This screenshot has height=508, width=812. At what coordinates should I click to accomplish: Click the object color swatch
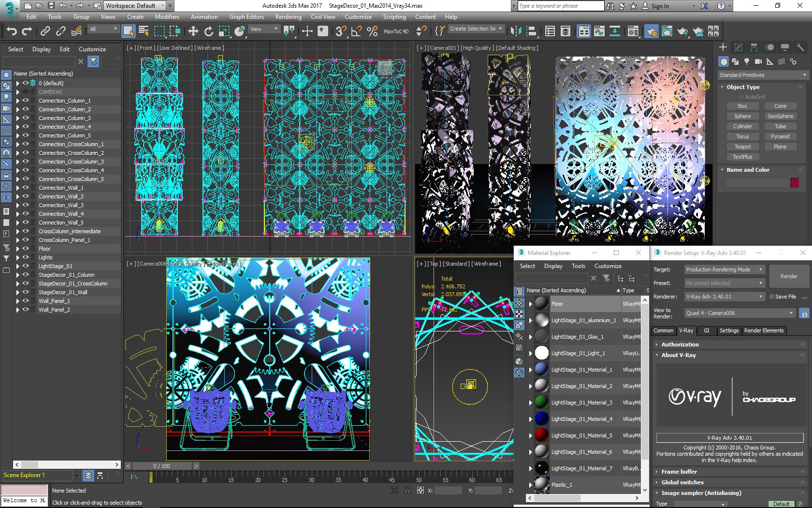click(795, 183)
